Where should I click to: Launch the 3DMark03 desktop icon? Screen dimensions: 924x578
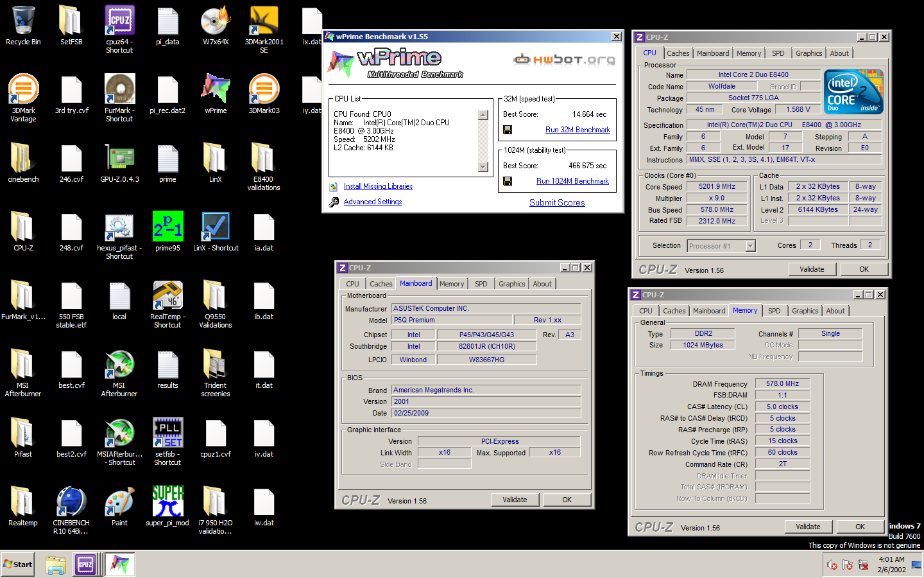pos(264,94)
